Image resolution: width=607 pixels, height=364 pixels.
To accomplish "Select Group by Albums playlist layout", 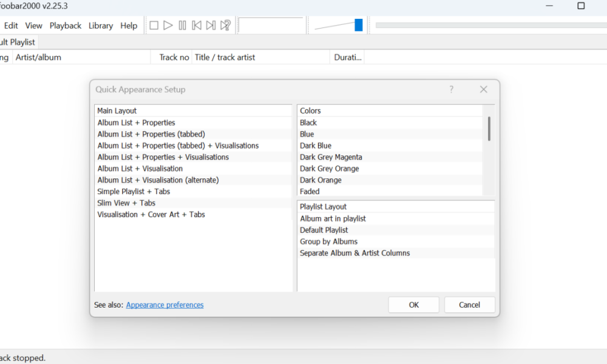I will point(328,241).
